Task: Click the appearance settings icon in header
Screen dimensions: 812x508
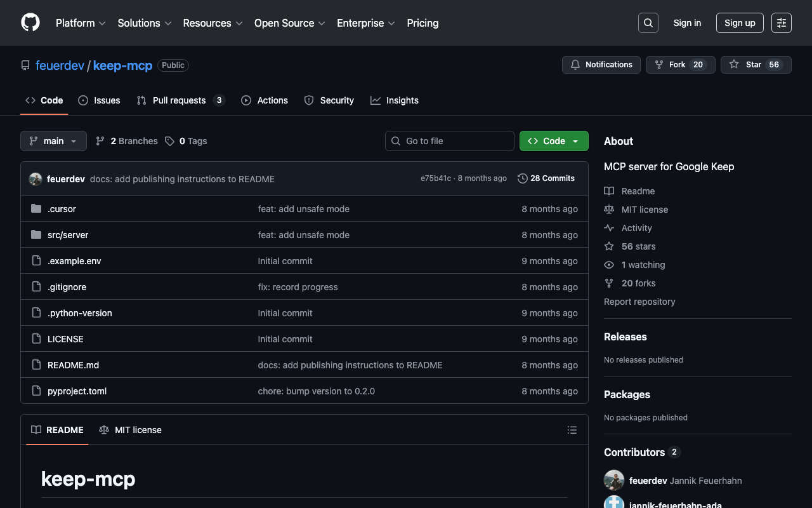Action: [781, 23]
